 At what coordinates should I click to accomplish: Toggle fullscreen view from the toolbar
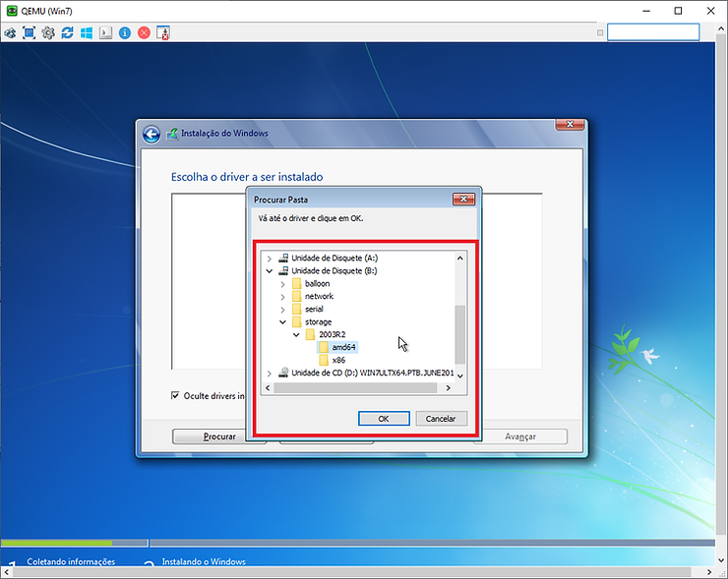[29, 33]
